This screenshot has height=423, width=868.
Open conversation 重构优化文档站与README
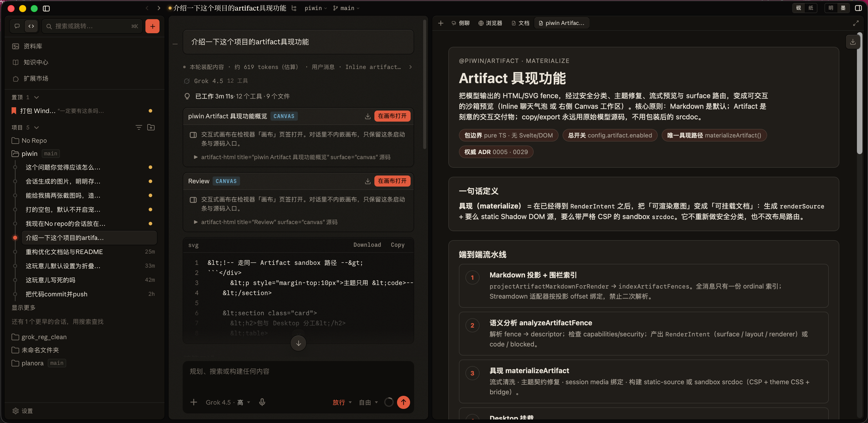[89, 252]
